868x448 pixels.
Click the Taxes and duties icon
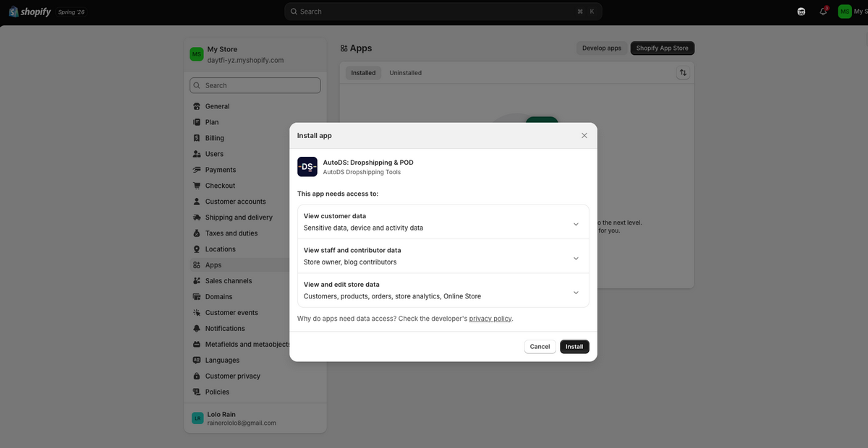pos(197,233)
